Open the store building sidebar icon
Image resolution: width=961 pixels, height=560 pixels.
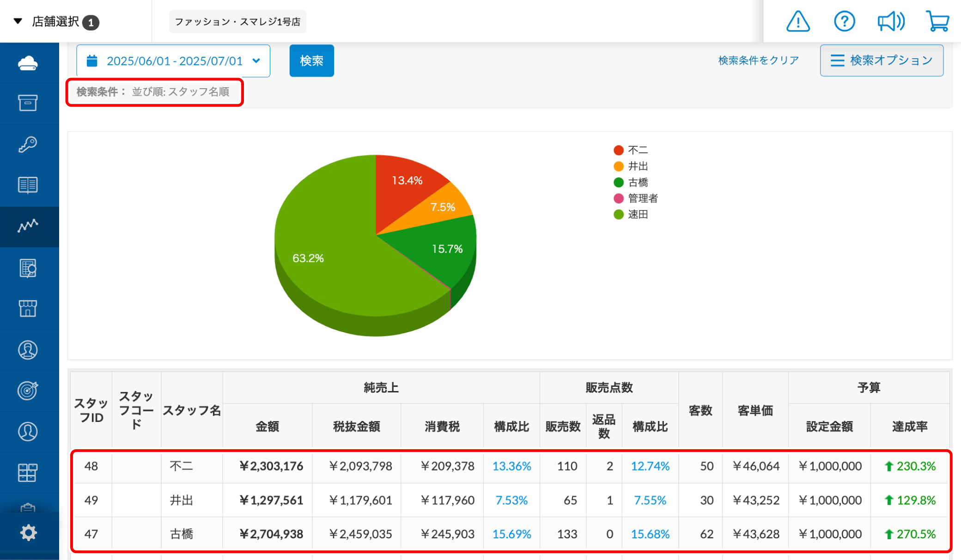(x=28, y=308)
